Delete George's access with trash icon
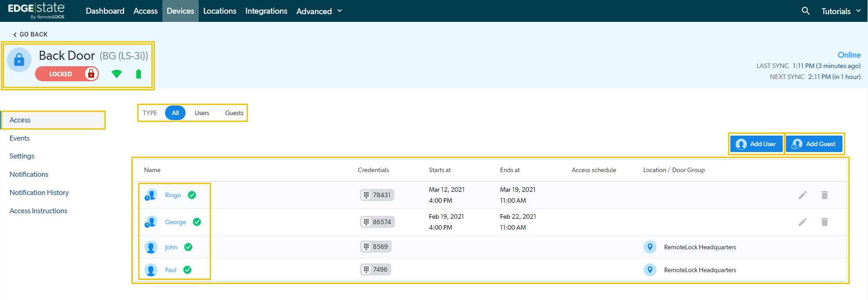 [824, 222]
